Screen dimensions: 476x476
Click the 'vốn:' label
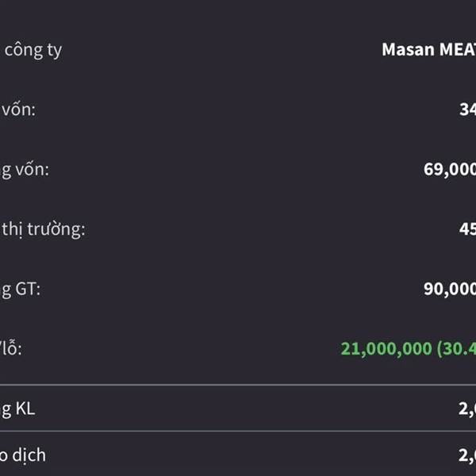pyautogui.click(x=18, y=109)
